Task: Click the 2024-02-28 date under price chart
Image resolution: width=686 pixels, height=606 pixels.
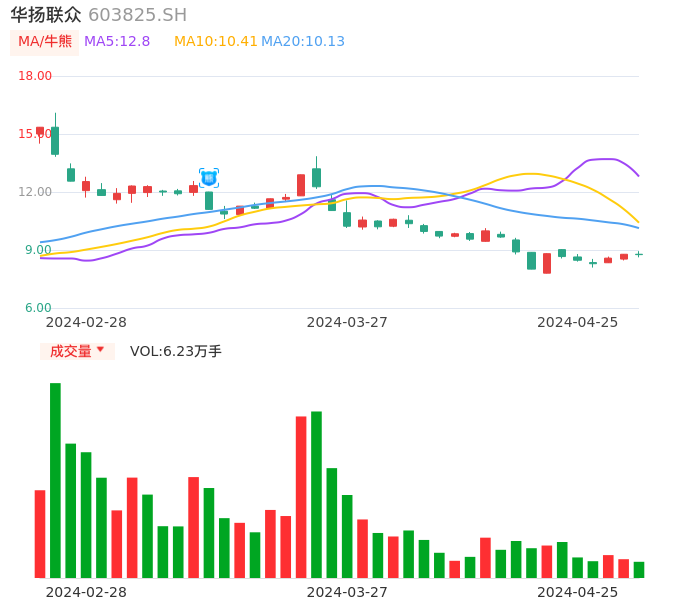Action: click(x=86, y=322)
